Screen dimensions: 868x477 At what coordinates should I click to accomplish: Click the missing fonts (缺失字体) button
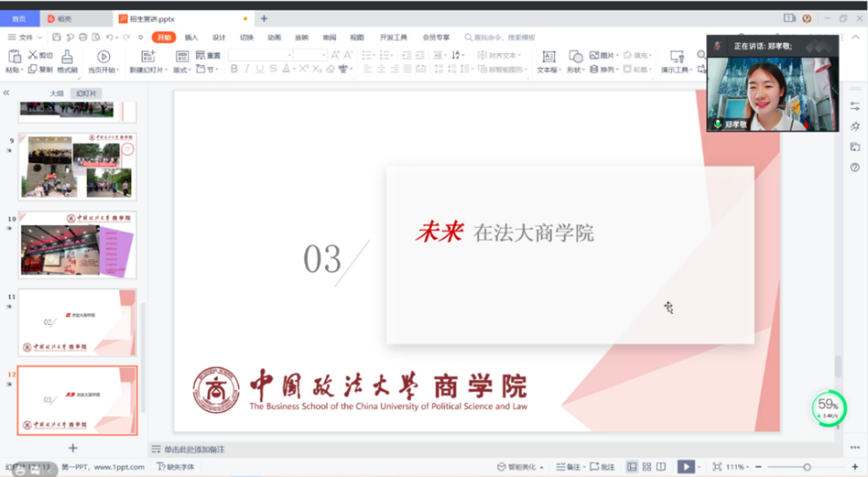(x=177, y=467)
